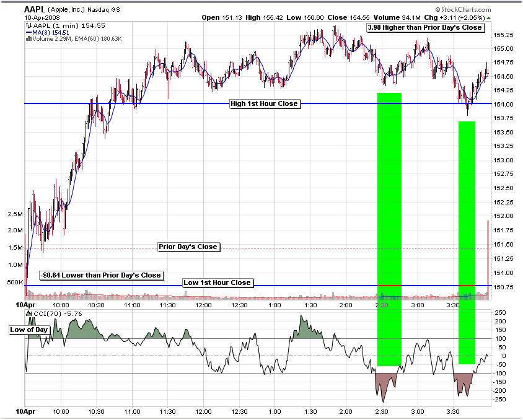The width and height of the screenshot is (523, 420).
Task: Click the CCI(70) -5.76 legend text
Action: (x=58, y=313)
